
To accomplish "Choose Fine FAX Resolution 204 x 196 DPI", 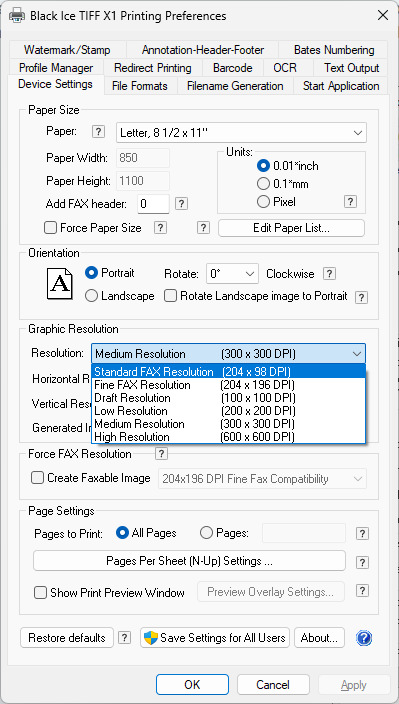I will click(229, 385).
